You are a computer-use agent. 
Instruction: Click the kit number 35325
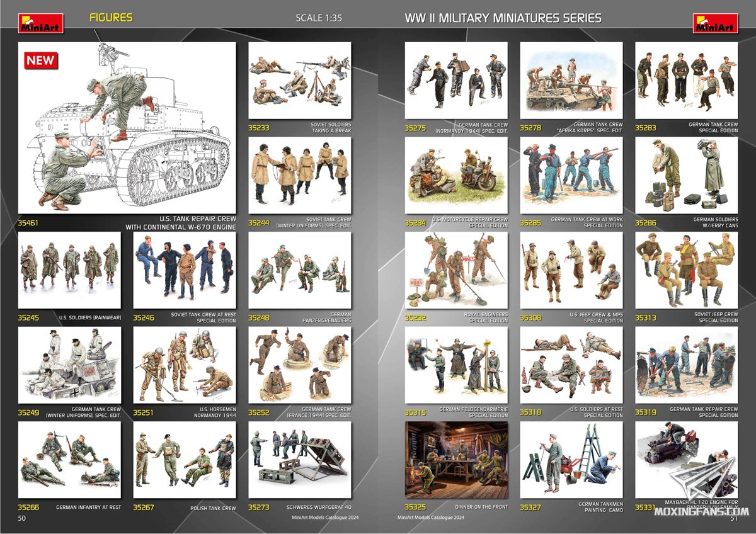415,508
